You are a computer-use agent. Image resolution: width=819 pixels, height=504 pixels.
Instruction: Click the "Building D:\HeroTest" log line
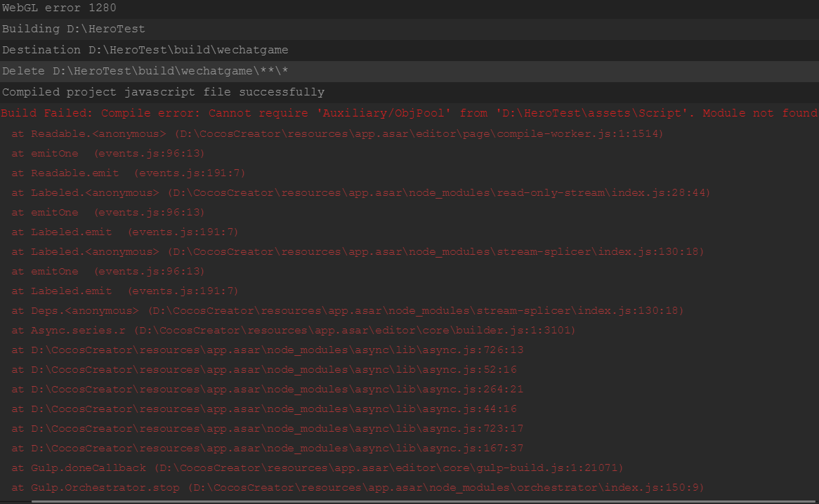(73, 29)
